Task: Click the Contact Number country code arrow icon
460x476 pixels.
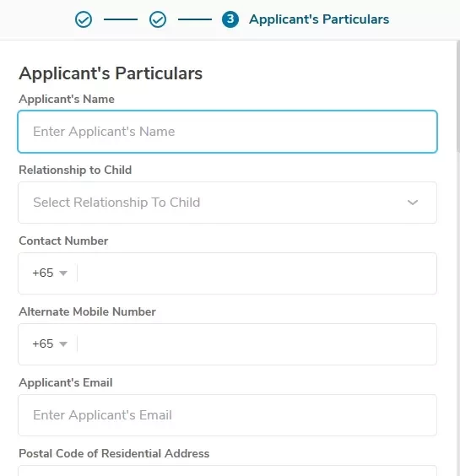Action: (x=63, y=273)
